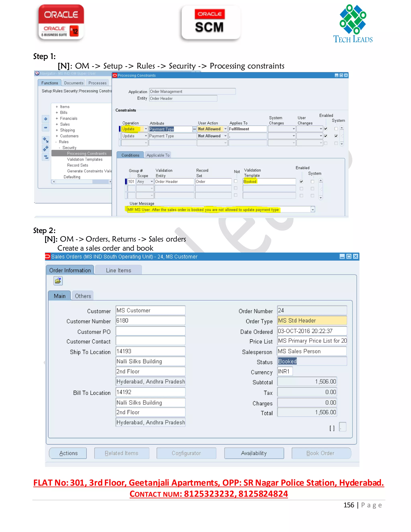411x532 pixels.
Task: Toggle Enabled checkbox for Booked condition row
Action: pos(301,181)
